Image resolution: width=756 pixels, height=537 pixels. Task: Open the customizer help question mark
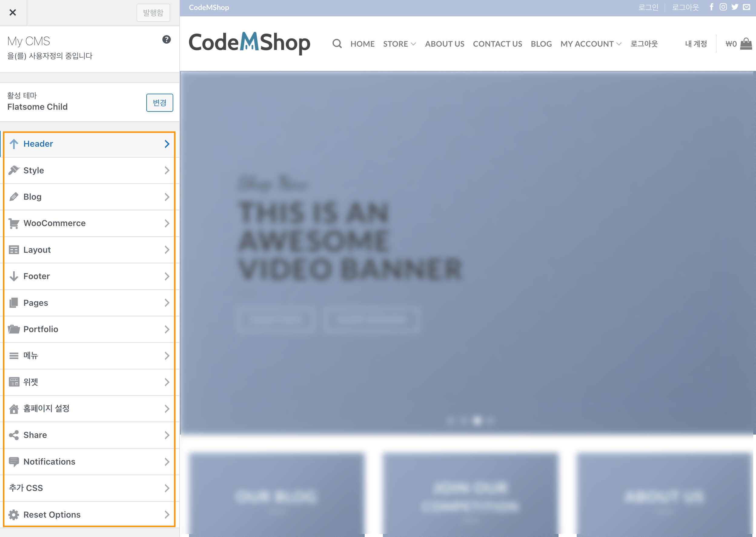[167, 40]
